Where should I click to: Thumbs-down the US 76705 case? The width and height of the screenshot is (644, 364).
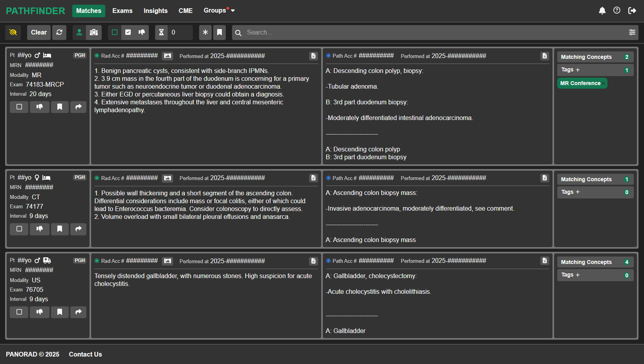(x=40, y=312)
